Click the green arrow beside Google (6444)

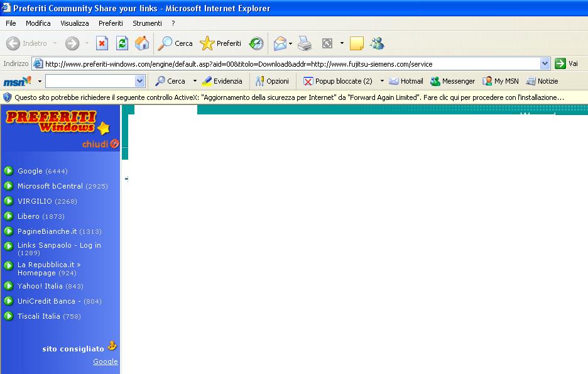(x=9, y=171)
